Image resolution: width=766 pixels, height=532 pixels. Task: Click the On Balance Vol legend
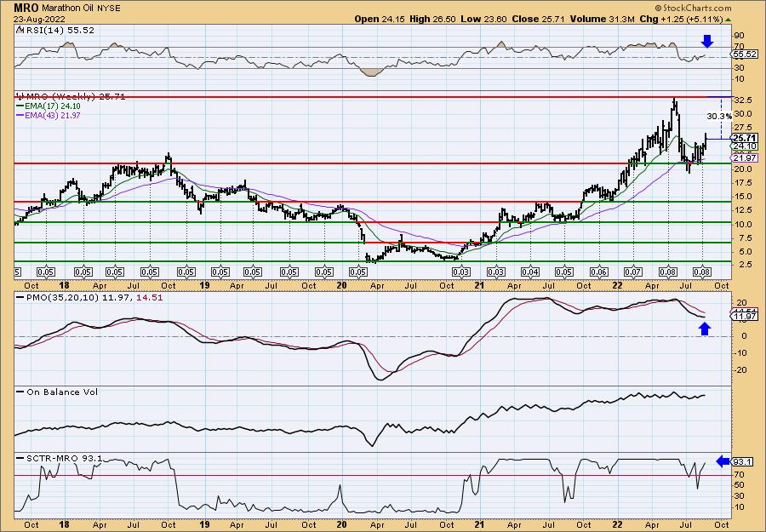57,392
